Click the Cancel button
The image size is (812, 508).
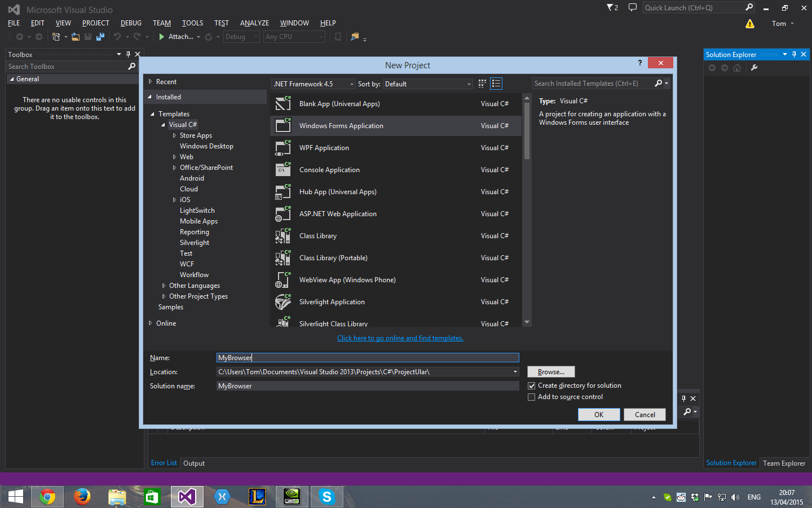[x=645, y=415]
